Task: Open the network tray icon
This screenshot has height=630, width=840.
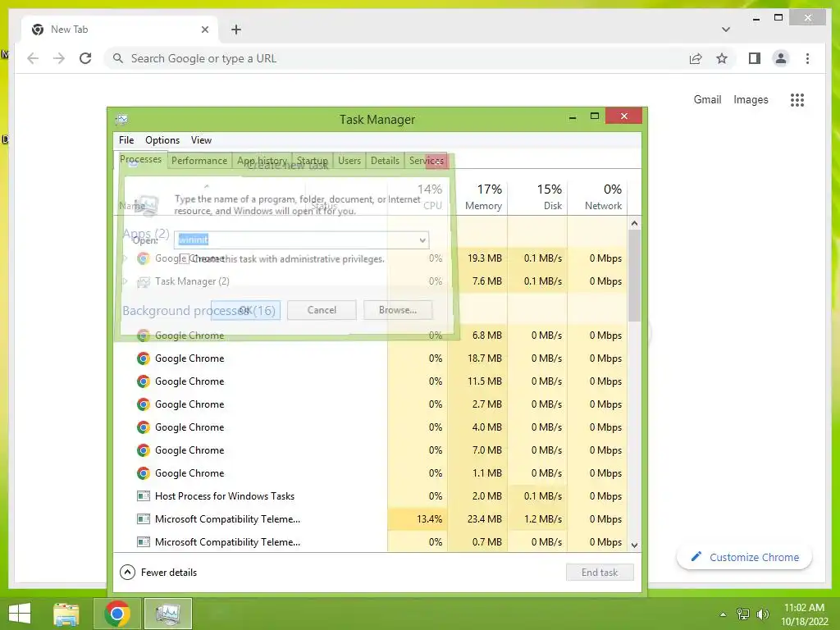Action: pyautogui.click(x=743, y=614)
